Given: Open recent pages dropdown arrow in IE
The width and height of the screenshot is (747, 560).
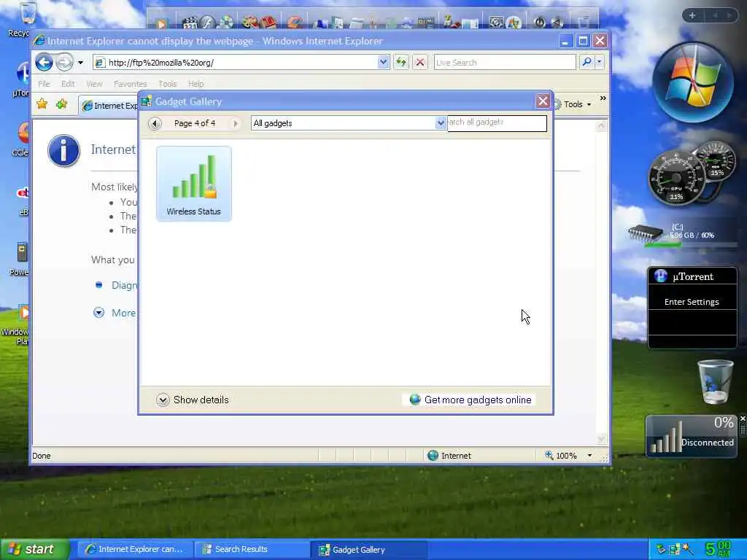Looking at the screenshot, I should tap(80, 63).
